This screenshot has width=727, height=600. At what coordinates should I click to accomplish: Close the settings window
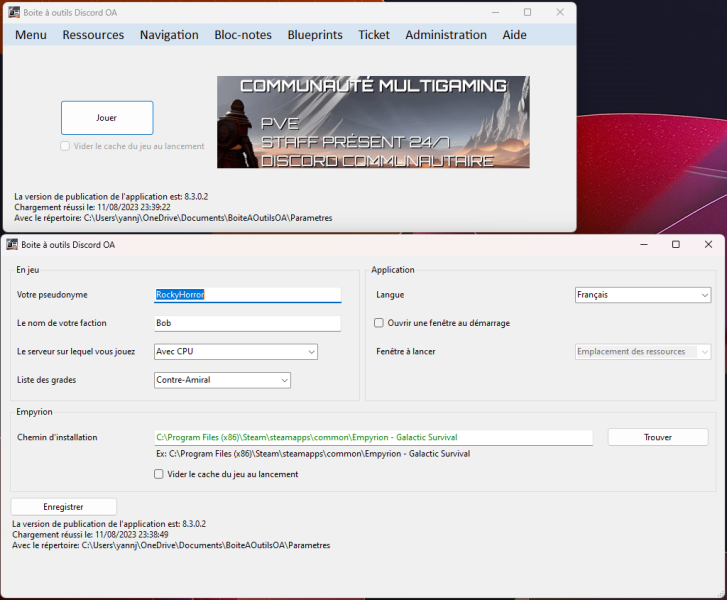point(708,244)
